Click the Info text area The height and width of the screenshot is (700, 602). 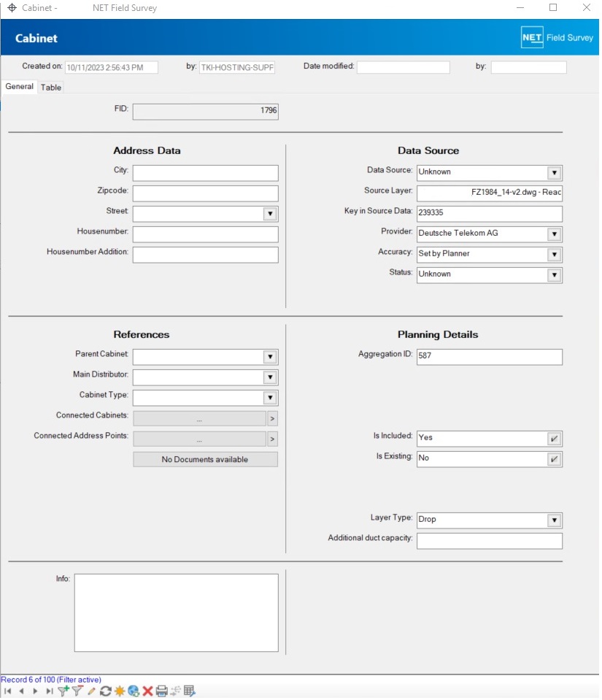point(177,612)
